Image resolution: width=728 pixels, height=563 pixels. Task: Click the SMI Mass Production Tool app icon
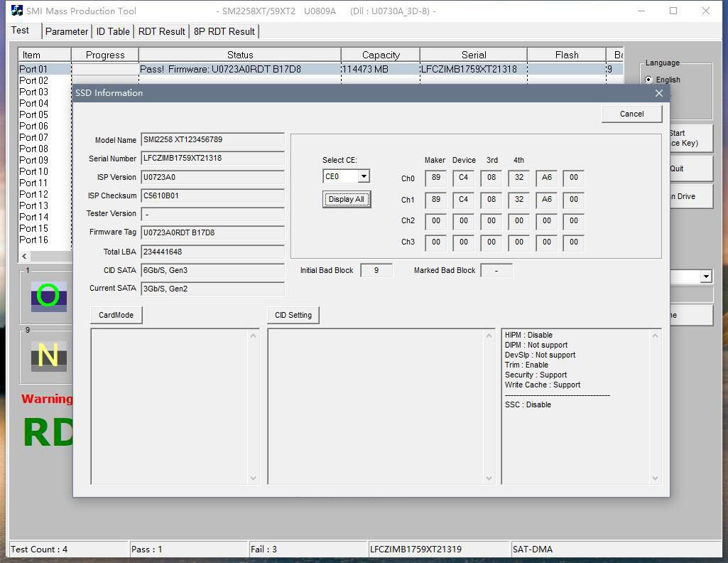(17, 10)
